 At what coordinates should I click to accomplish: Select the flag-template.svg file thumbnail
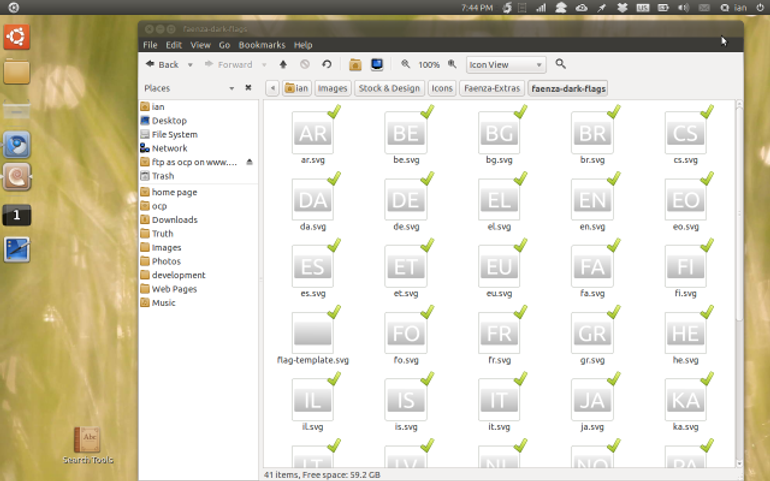pos(313,334)
